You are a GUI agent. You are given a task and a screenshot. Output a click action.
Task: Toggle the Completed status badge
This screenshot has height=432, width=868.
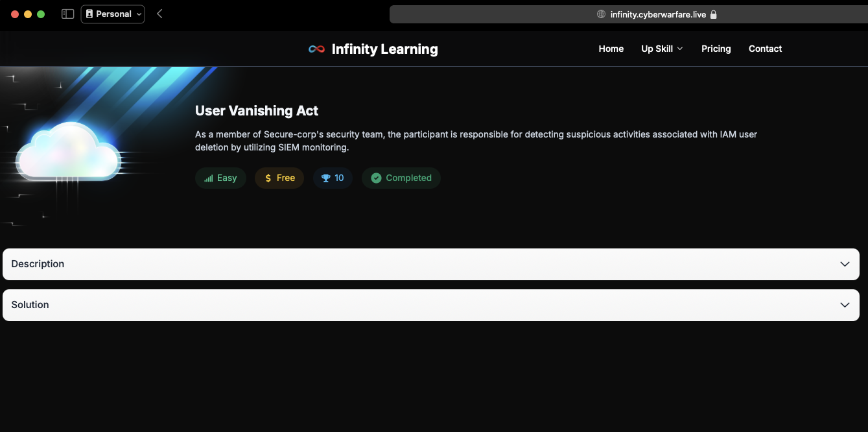(401, 178)
